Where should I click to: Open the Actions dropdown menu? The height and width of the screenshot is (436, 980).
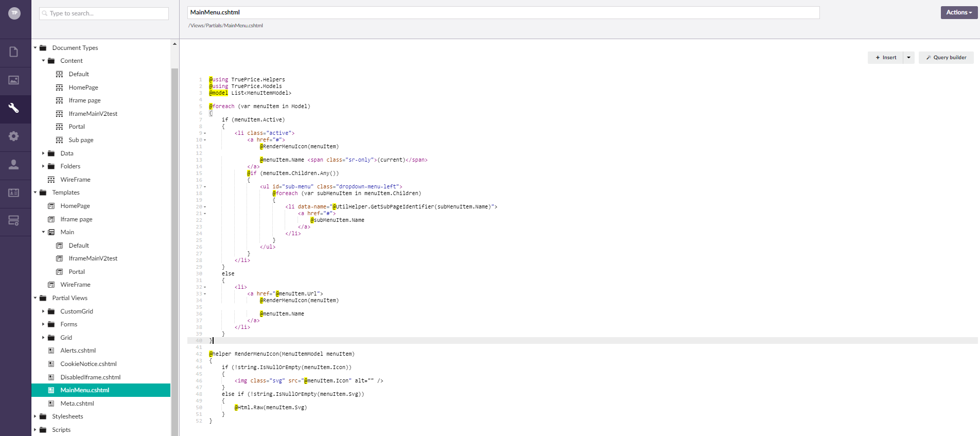tap(959, 12)
